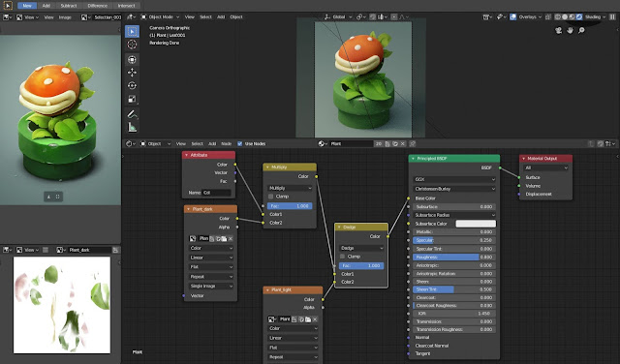The image size is (620, 364).
Task: Open Object menu in 3D viewport header
Action: tap(236, 17)
